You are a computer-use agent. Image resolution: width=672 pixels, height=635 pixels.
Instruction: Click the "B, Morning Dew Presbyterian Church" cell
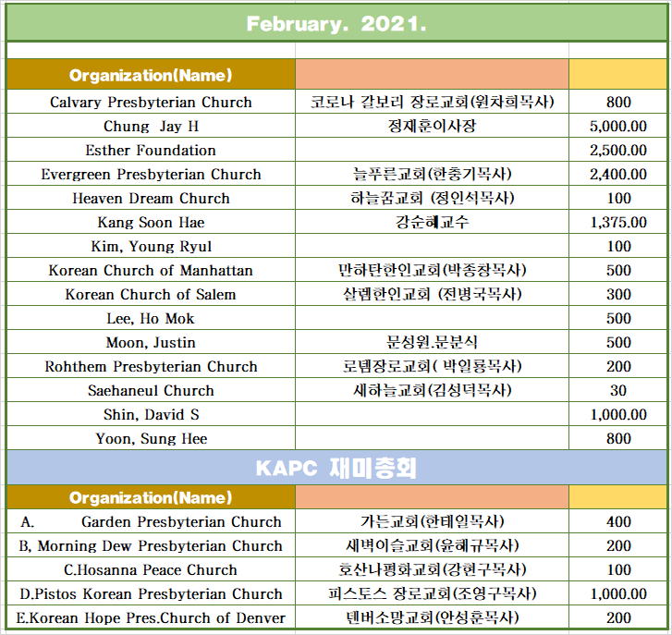[x=151, y=545]
